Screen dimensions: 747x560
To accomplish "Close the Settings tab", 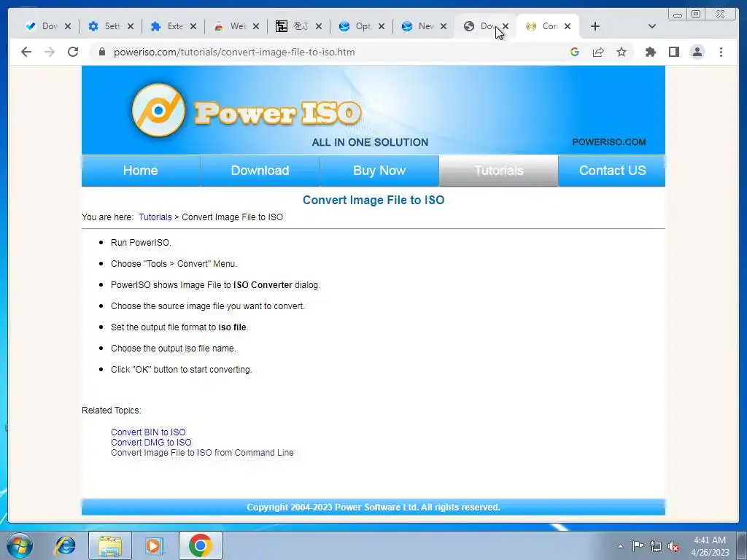I will [x=131, y=26].
